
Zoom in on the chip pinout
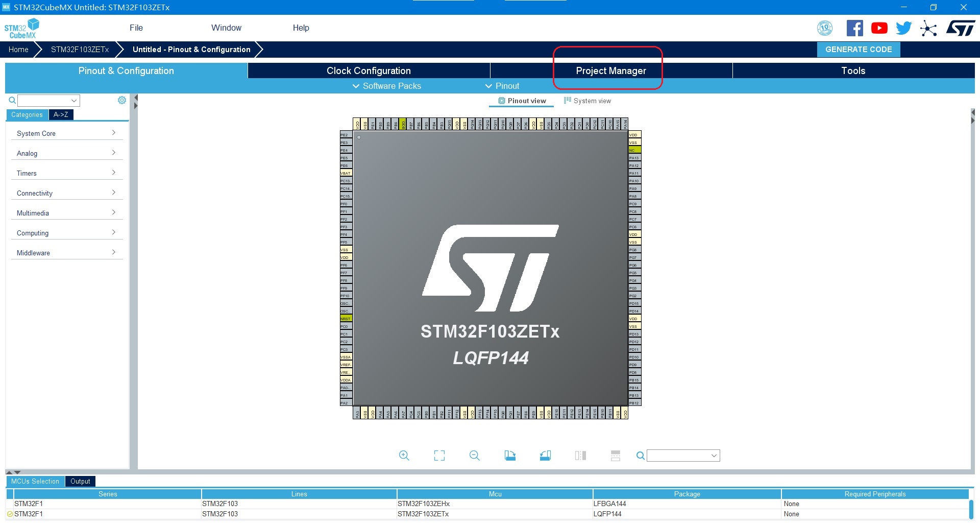404,456
